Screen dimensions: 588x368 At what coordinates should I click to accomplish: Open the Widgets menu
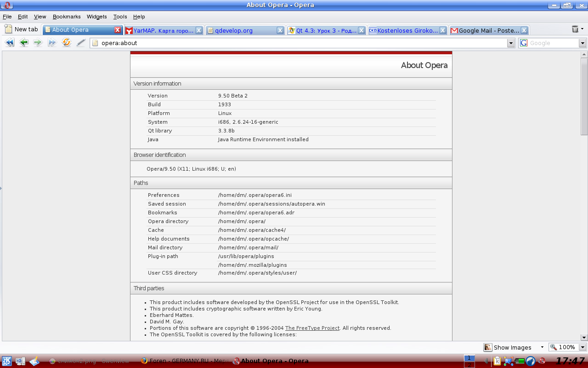[97, 17]
